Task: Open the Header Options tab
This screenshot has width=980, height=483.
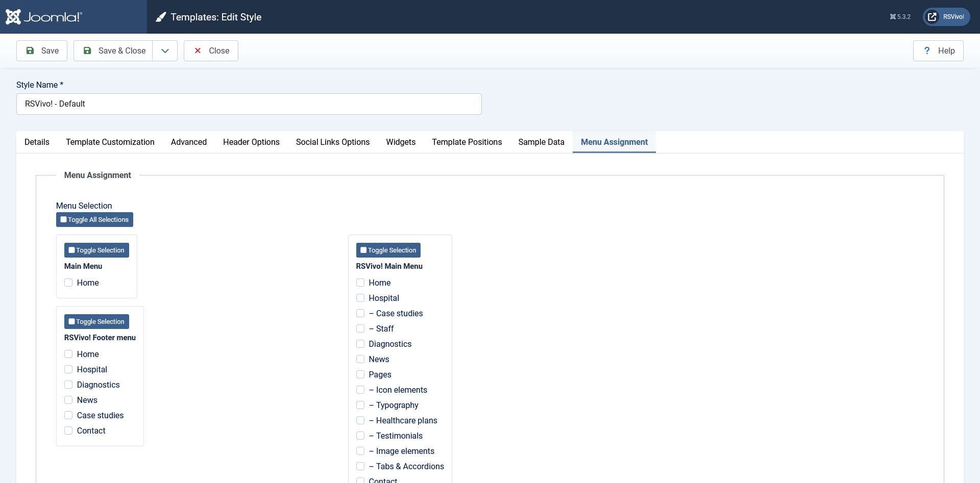Action: pos(251,142)
